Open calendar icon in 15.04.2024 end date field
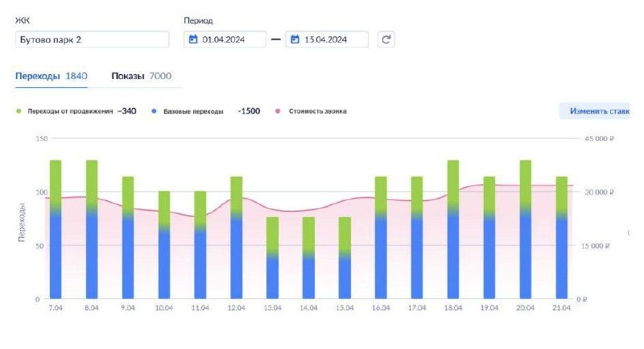 coord(295,39)
